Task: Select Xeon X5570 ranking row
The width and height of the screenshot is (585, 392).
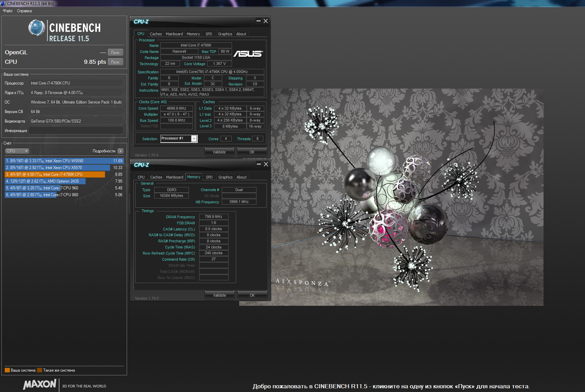Action: click(64, 168)
